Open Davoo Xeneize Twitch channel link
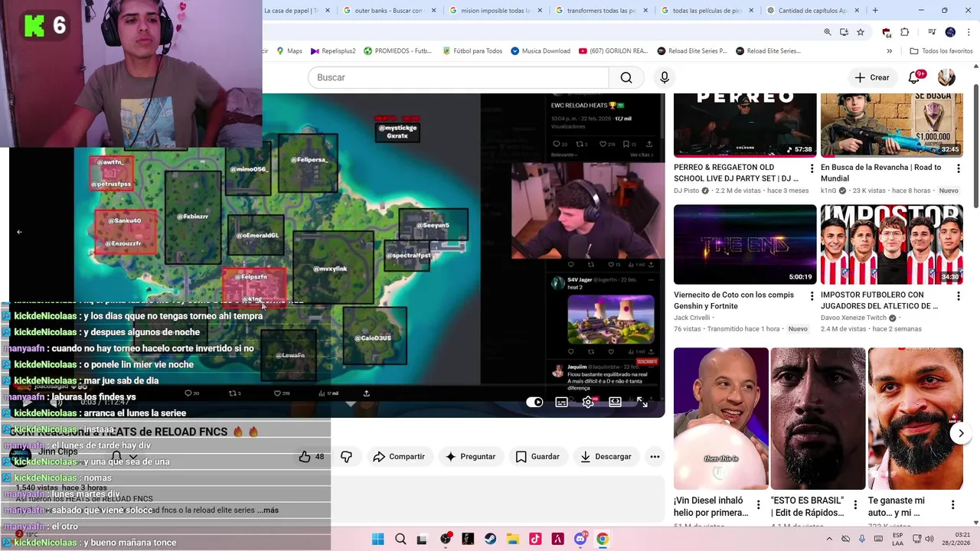The image size is (980, 551). point(853,318)
